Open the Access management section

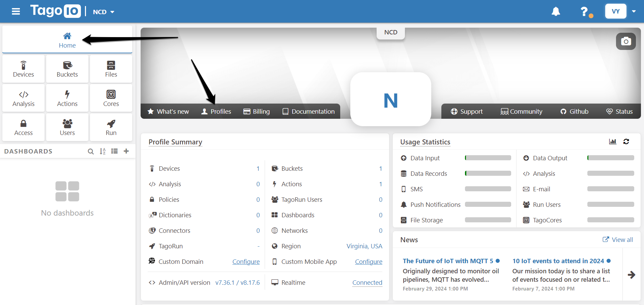coord(23,127)
